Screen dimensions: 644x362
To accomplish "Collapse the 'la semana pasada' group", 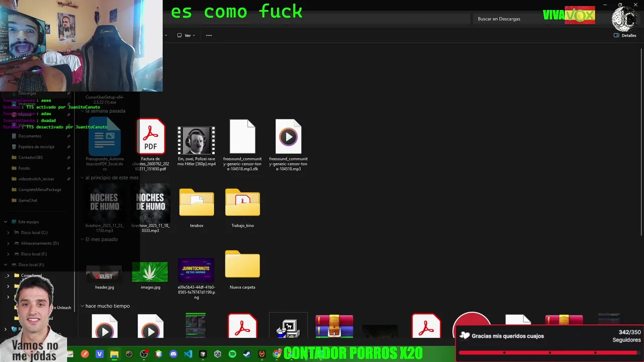I will (83, 111).
